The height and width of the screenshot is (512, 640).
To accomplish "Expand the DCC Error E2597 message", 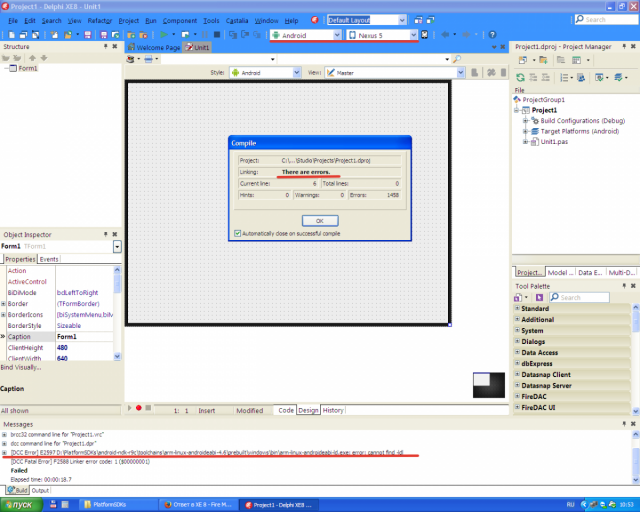I will tap(4, 453).
